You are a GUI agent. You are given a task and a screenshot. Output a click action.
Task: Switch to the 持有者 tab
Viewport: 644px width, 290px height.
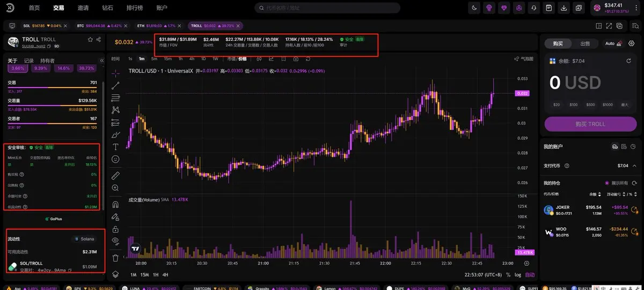pyautogui.click(x=47, y=61)
